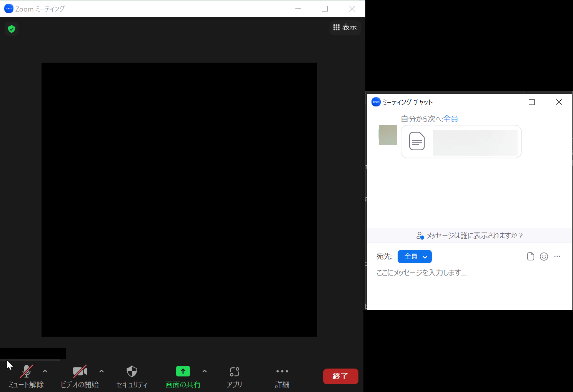Click the Zoom logo in the chat title bar
This screenshot has width=573, height=392.
(376, 101)
